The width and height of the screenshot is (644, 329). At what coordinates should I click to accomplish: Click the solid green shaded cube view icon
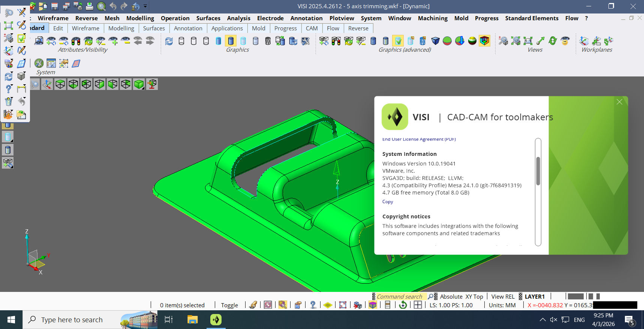click(x=139, y=84)
